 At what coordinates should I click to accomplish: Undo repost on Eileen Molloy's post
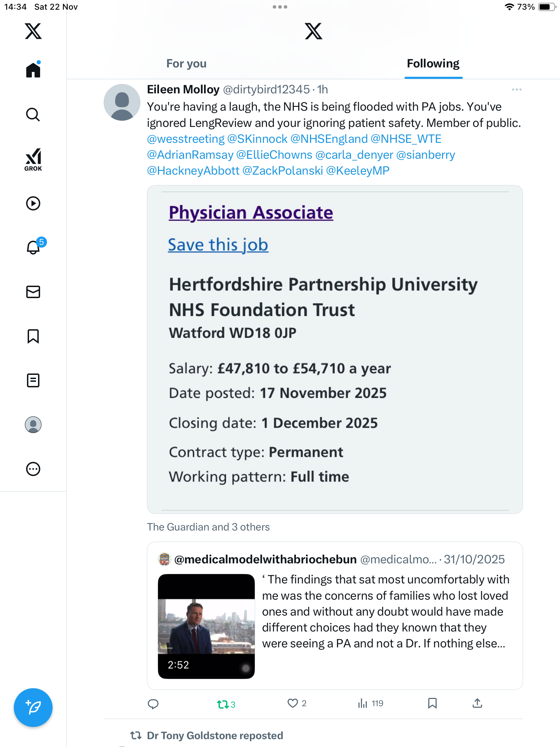[223, 704]
